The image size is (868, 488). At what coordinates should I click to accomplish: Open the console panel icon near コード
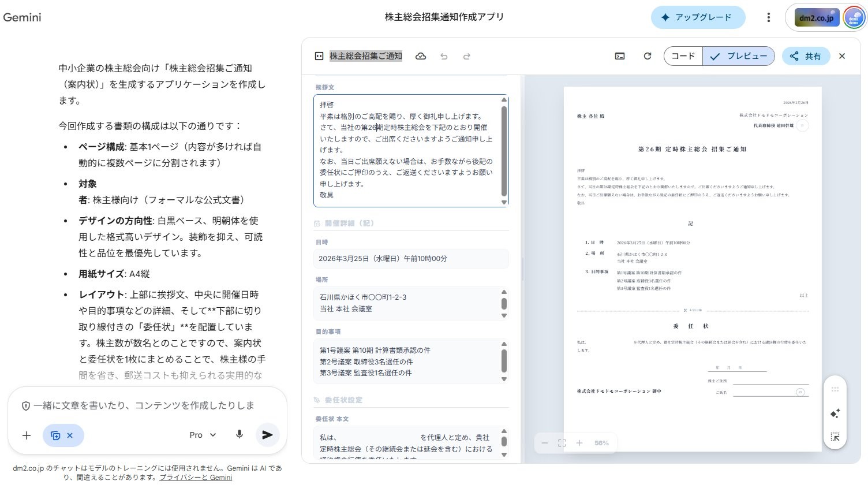coord(620,56)
